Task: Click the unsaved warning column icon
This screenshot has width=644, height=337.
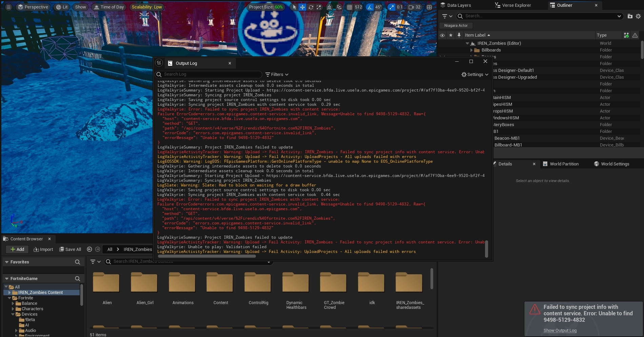Action: click(635, 35)
